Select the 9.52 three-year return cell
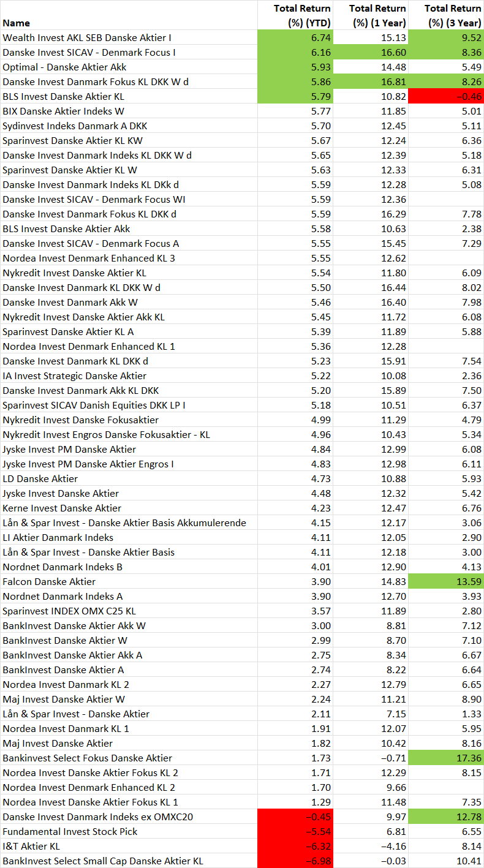 446,37
